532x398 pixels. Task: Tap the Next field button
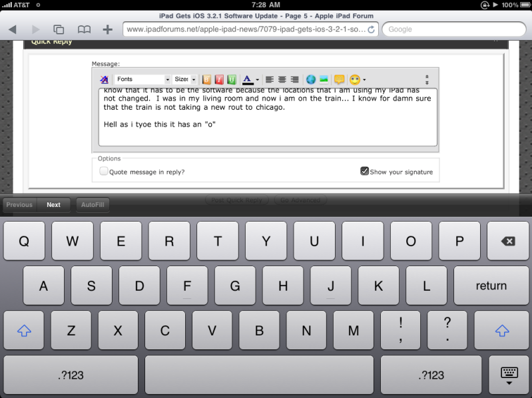pos(54,205)
